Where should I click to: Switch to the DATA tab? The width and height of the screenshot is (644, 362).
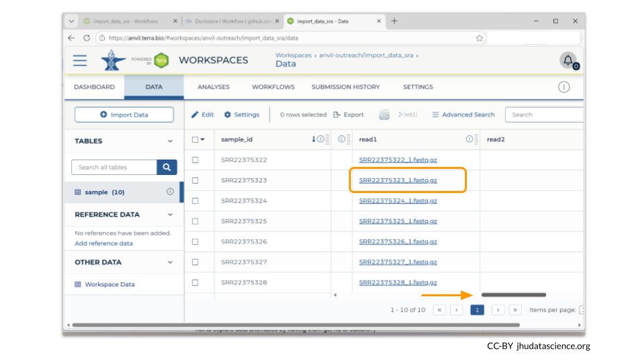point(154,87)
